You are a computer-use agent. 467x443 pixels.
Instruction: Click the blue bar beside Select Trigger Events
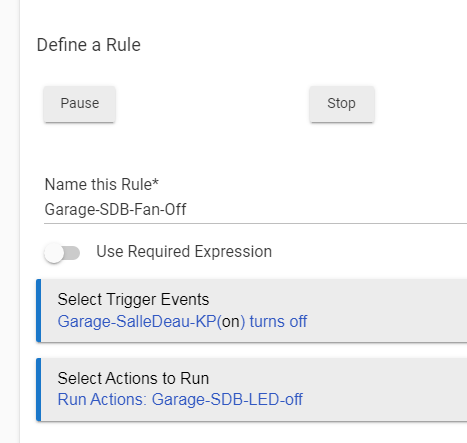pyautogui.click(x=38, y=310)
